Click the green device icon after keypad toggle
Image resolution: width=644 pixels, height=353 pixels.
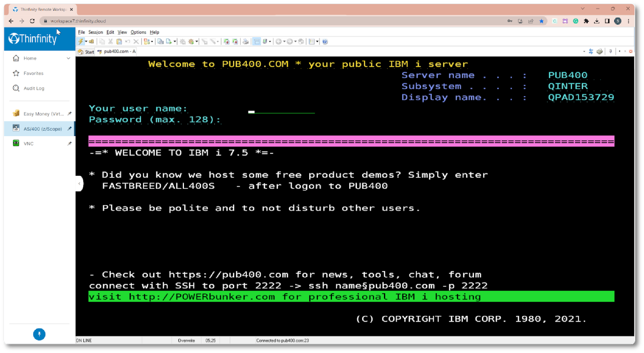click(265, 41)
